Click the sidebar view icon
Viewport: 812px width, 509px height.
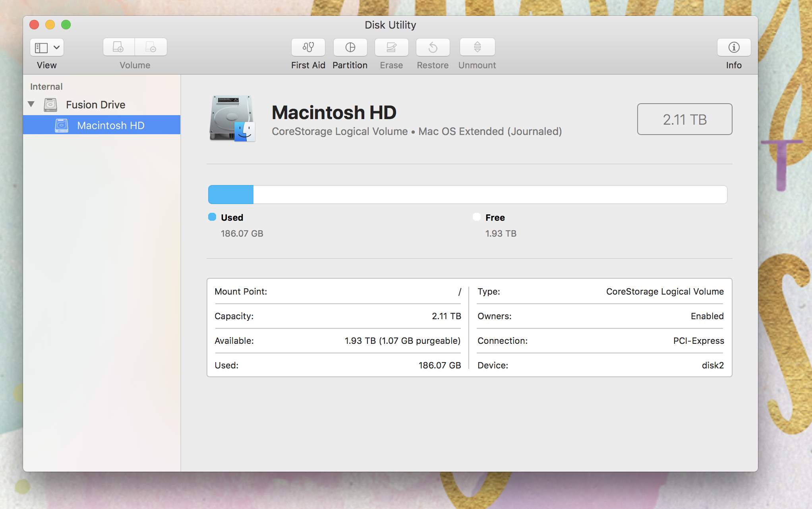41,48
